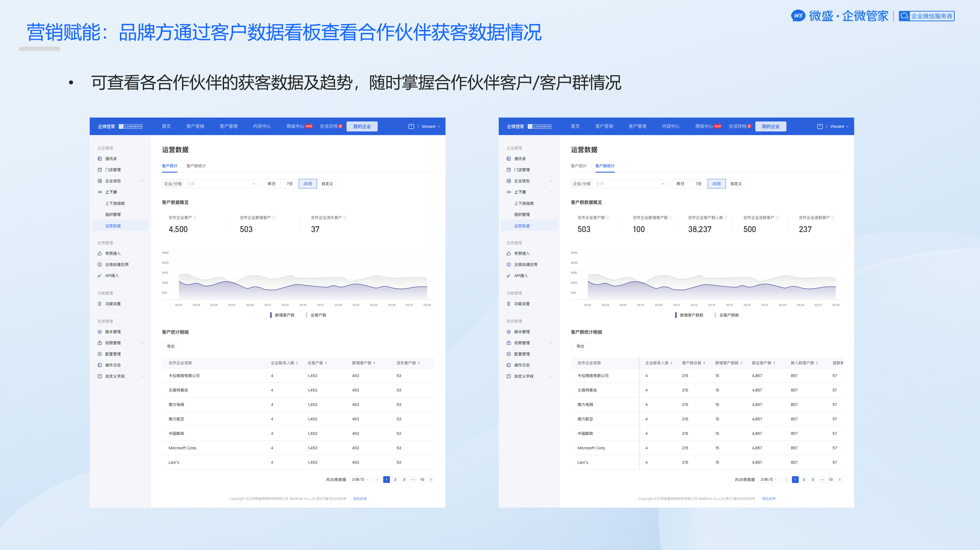The height and width of the screenshot is (550, 980).
Task: Click 企业钱包 icon in right dashboard sidebar
Action: [x=509, y=181]
